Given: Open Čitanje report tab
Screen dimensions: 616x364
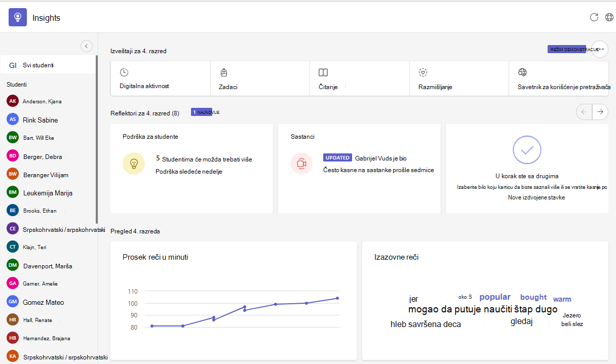Looking at the screenshot, I should point(360,78).
